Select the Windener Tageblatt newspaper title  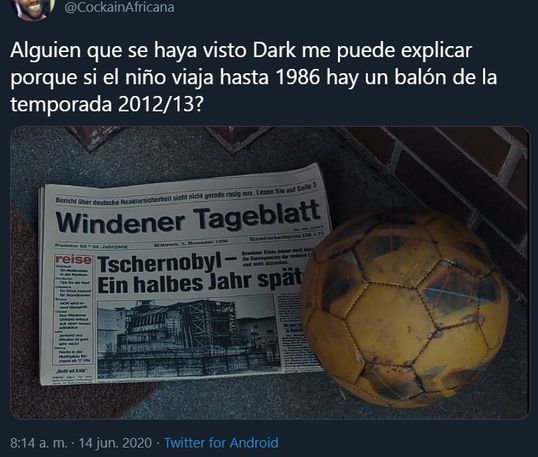coord(188,218)
